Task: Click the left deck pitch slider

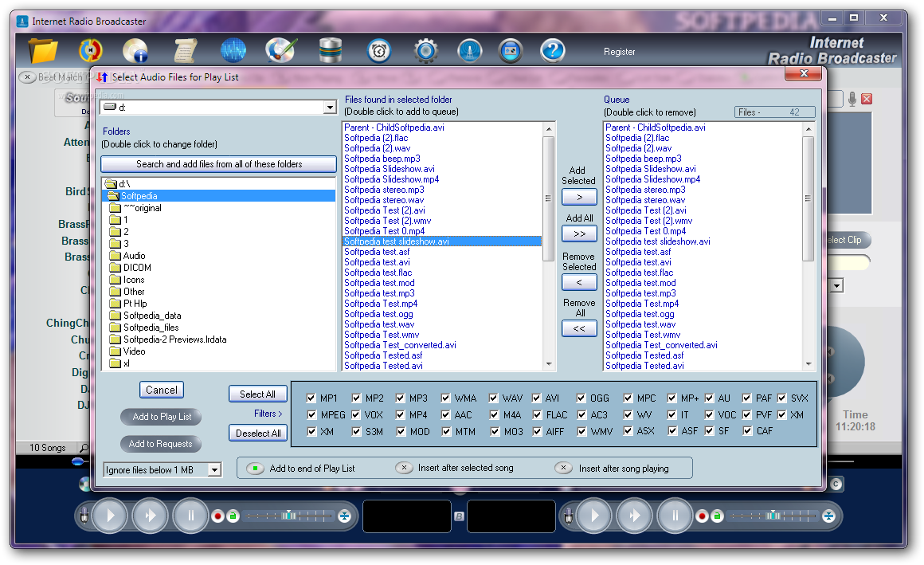Action: 288,516
